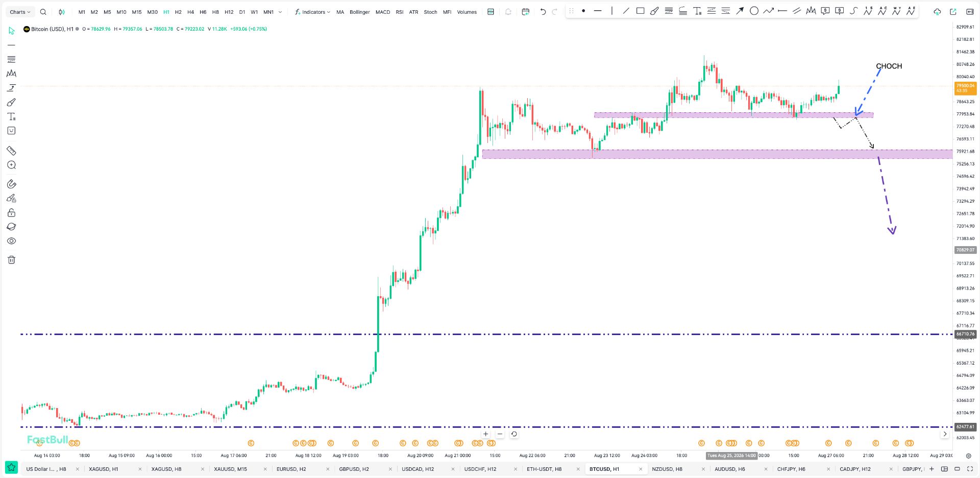
Task: Open the split layout selector
Action: click(x=944, y=469)
